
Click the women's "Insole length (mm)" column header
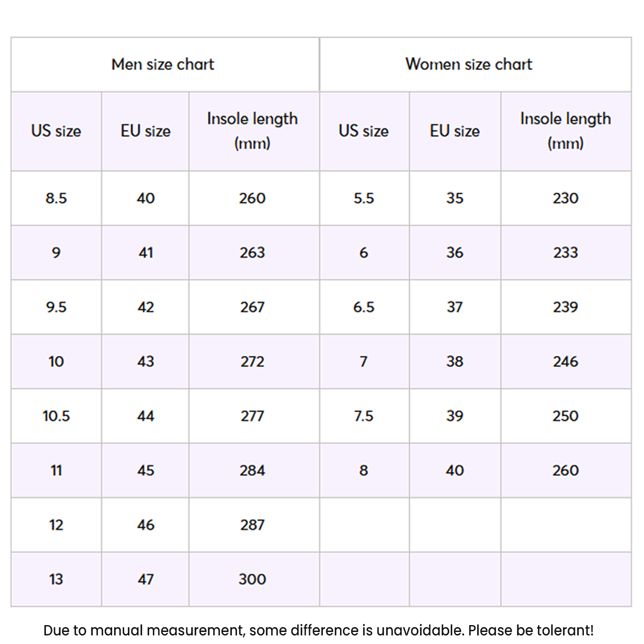pyautogui.click(x=565, y=131)
